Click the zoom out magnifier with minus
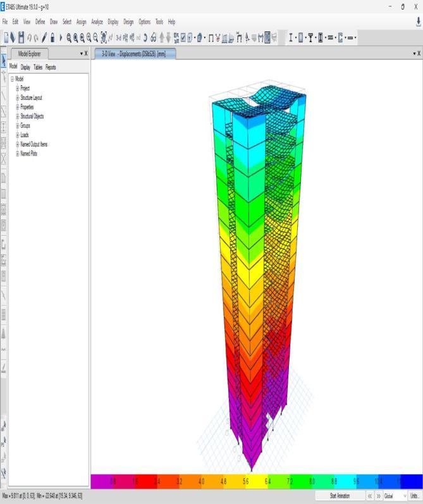 (x=95, y=38)
